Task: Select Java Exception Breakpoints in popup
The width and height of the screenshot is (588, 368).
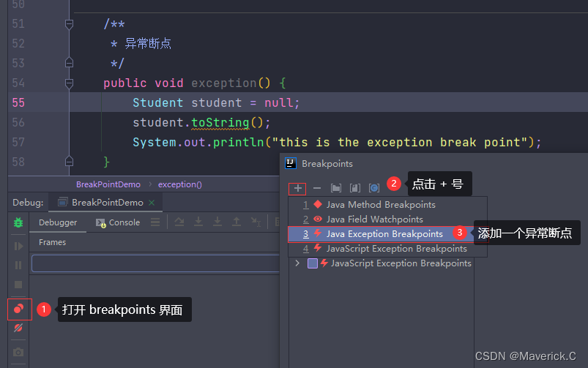Action: click(388, 234)
